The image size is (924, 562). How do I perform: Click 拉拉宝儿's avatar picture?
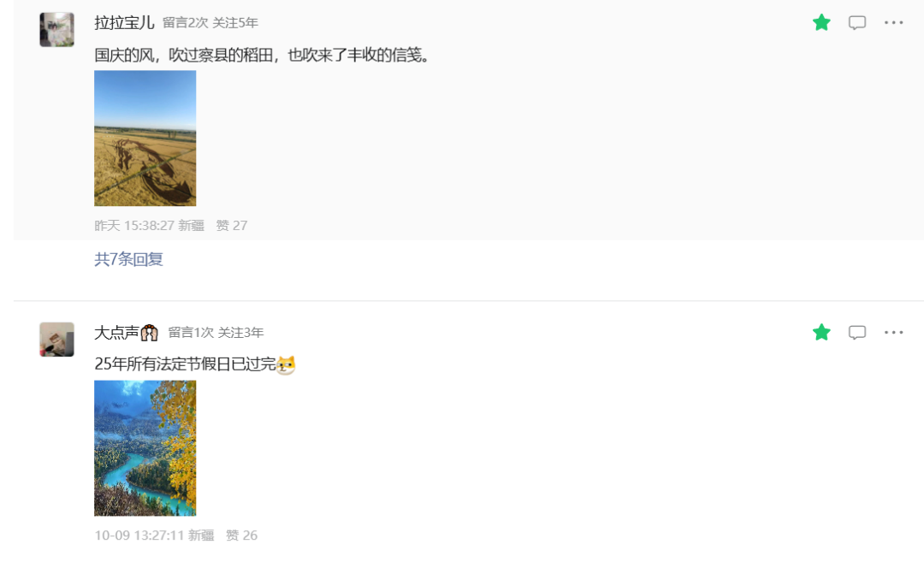point(56,29)
